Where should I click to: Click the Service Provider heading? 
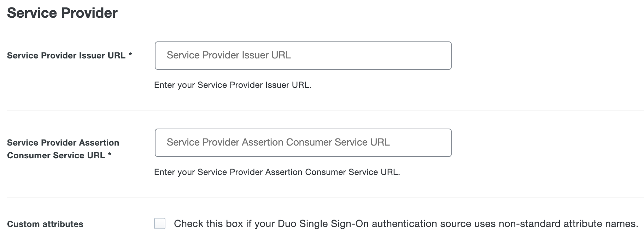(62, 13)
